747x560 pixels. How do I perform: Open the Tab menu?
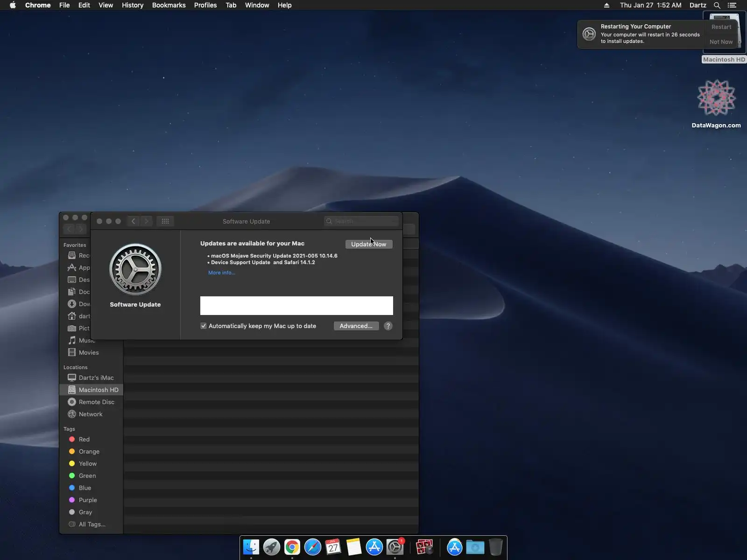coord(231,5)
